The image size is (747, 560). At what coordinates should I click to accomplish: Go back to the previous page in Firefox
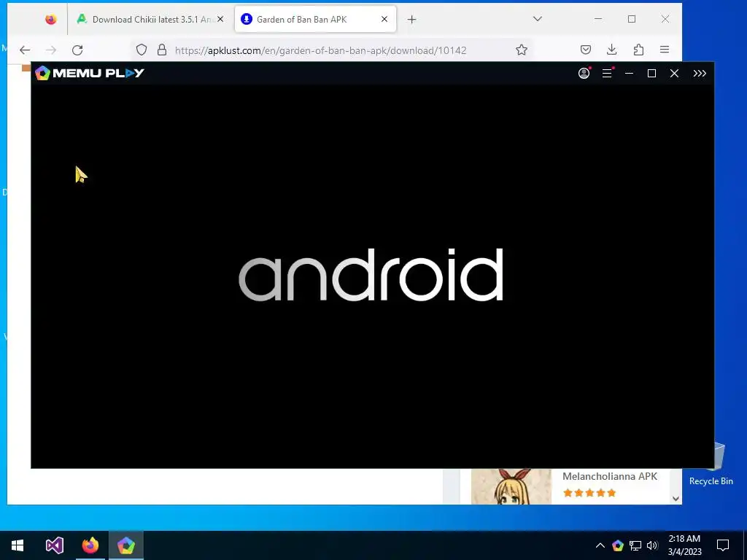(x=25, y=50)
